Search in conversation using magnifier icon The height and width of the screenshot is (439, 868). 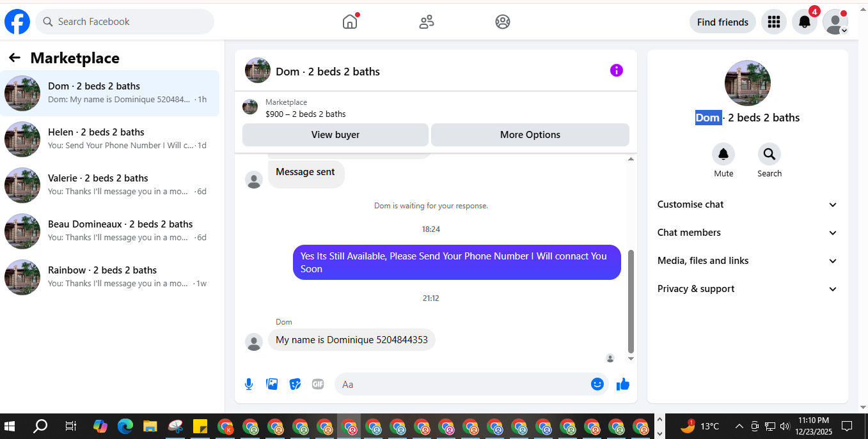[769, 154]
